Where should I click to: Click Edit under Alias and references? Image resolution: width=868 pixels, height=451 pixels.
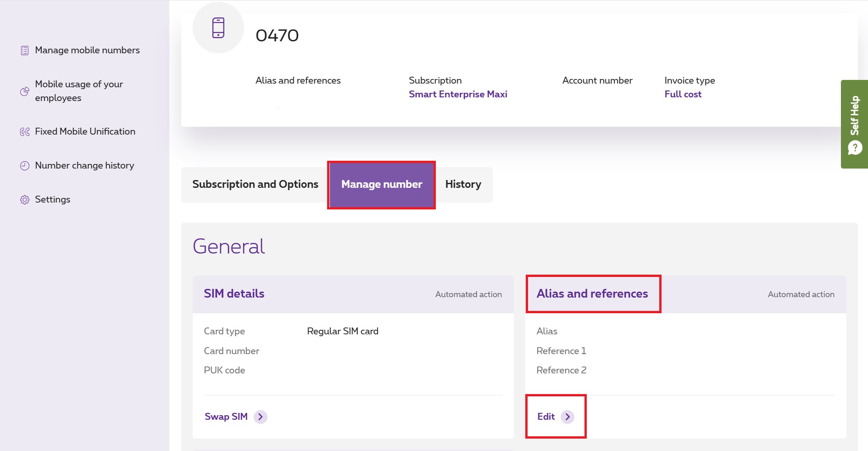click(x=546, y=417)
